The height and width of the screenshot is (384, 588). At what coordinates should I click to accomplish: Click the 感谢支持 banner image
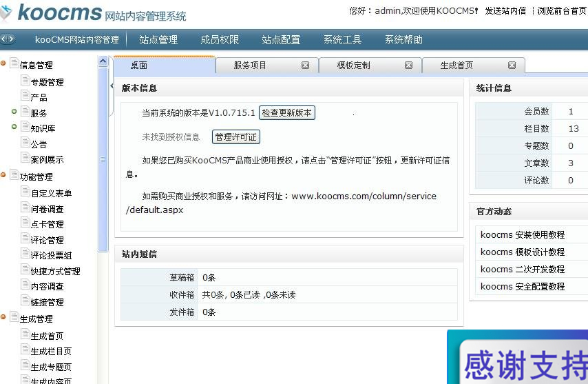518,357
